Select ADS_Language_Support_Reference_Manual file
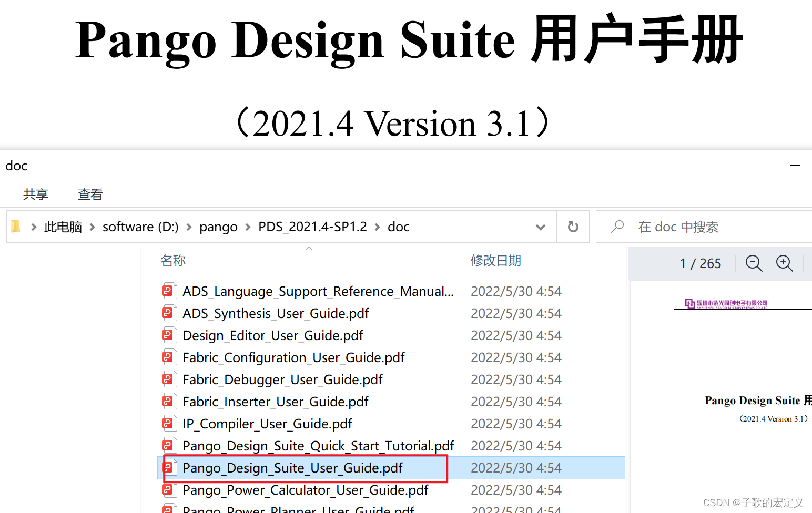 point(318,291)
